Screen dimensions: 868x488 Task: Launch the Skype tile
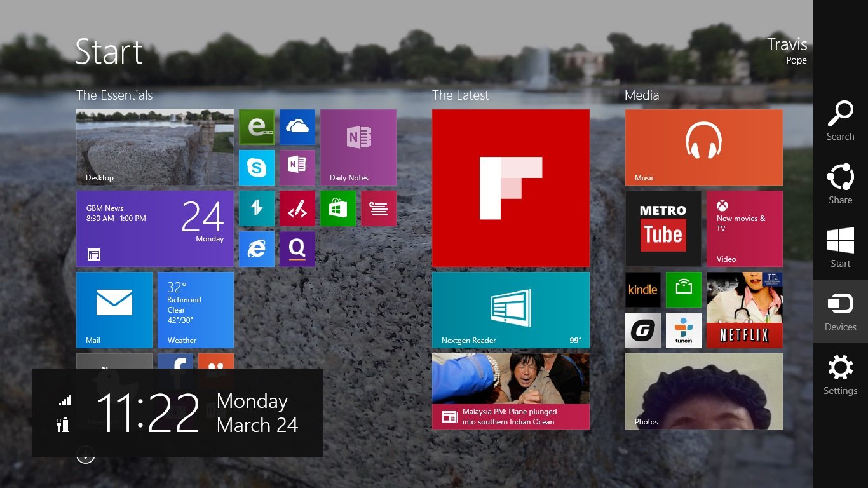(257, 168)
